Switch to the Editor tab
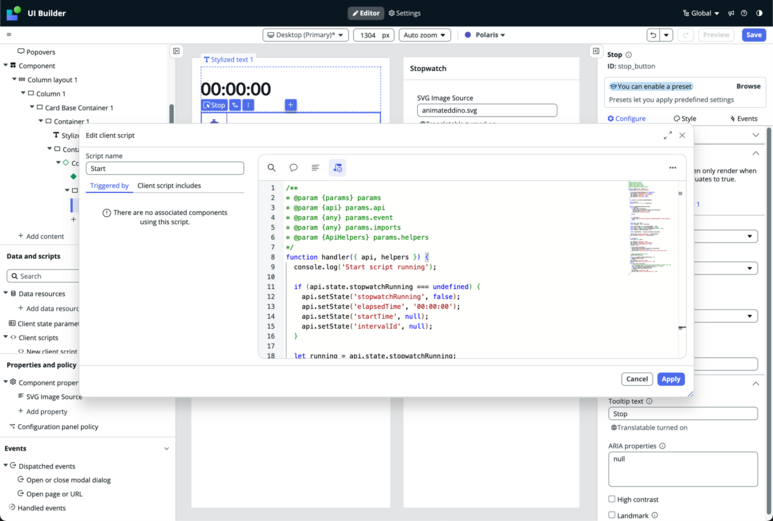This screenshot has width=773, height=521. pos(366,13)
